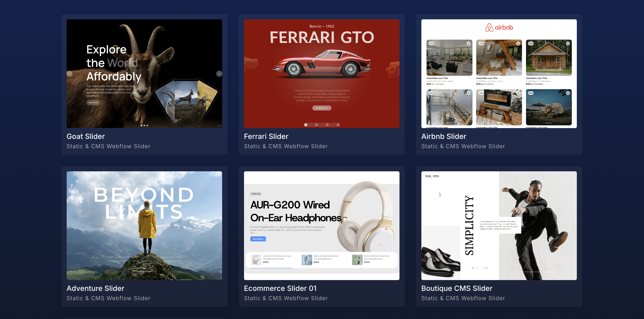Screen dimensions: 644x319
Task: Click the goat slider's right arrow
Action: coord(219,74)
